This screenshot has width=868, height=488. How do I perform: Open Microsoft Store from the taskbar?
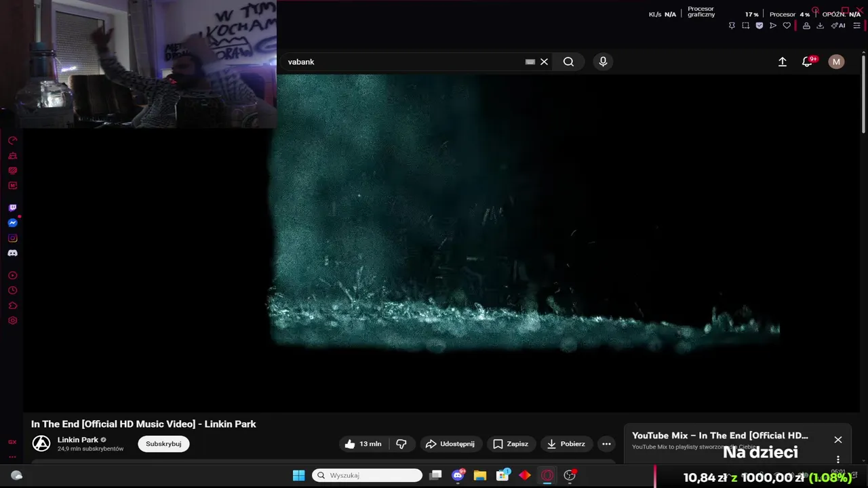502,475
